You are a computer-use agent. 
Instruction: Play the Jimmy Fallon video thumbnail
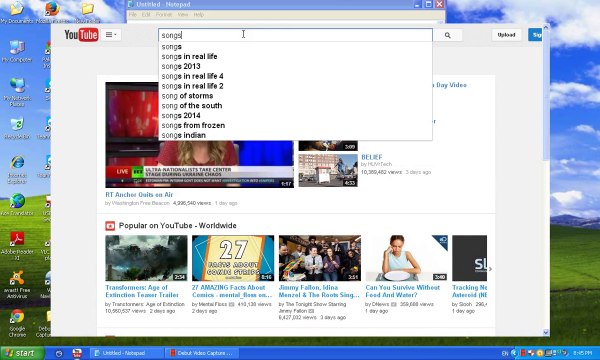[x=320, y=258]
